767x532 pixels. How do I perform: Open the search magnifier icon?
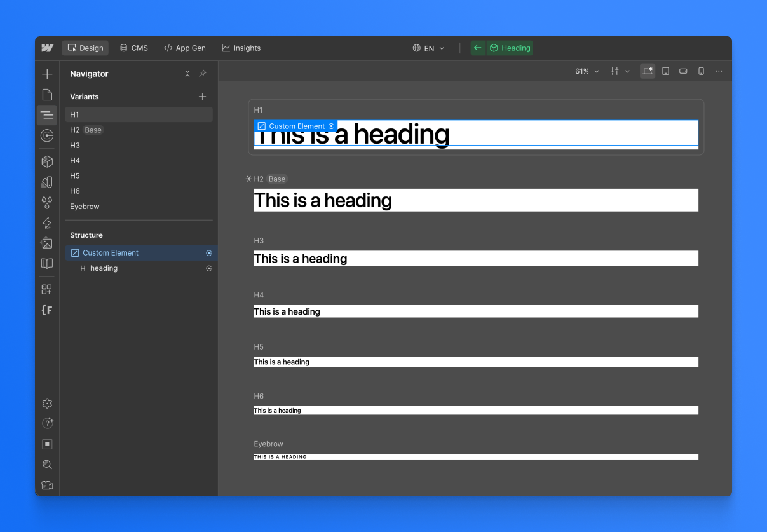point(47,465)
